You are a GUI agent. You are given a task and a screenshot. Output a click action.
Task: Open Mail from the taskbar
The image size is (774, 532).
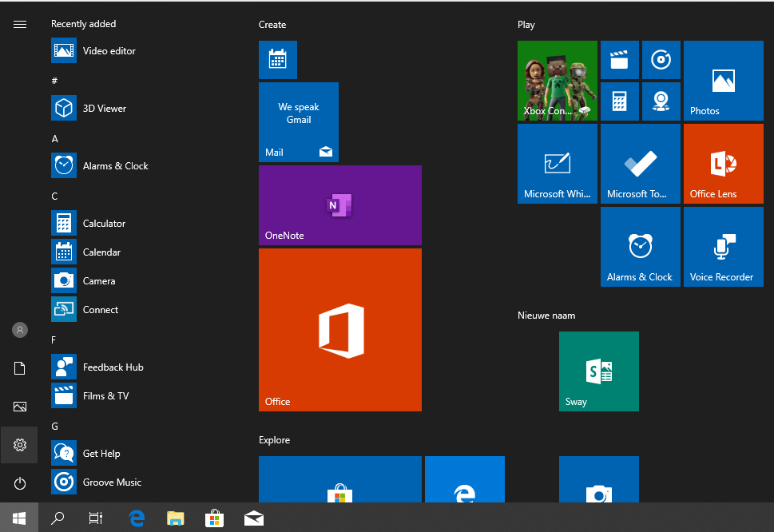[254, 518]
